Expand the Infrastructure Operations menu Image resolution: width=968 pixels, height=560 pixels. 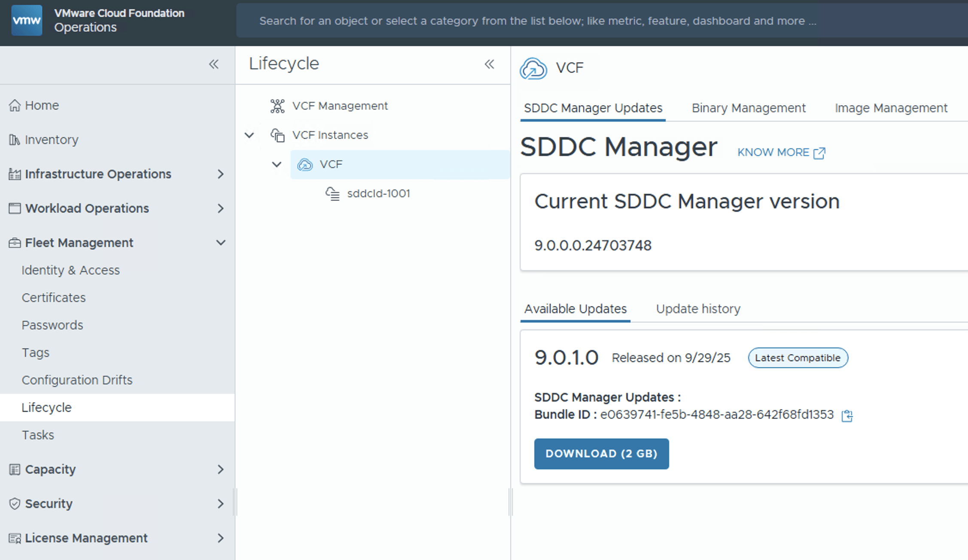coord(221,174)
